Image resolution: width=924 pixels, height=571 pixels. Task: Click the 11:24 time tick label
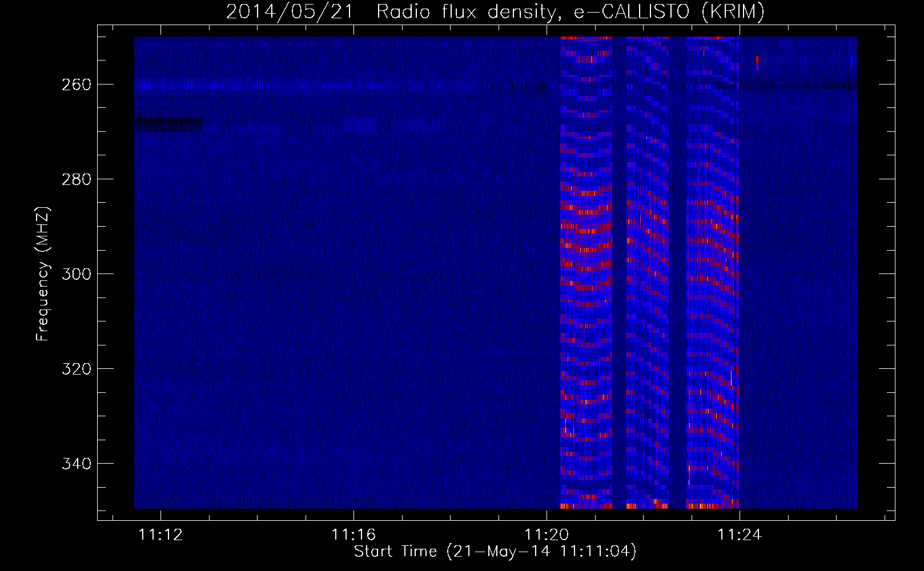[x=740, y=535]
